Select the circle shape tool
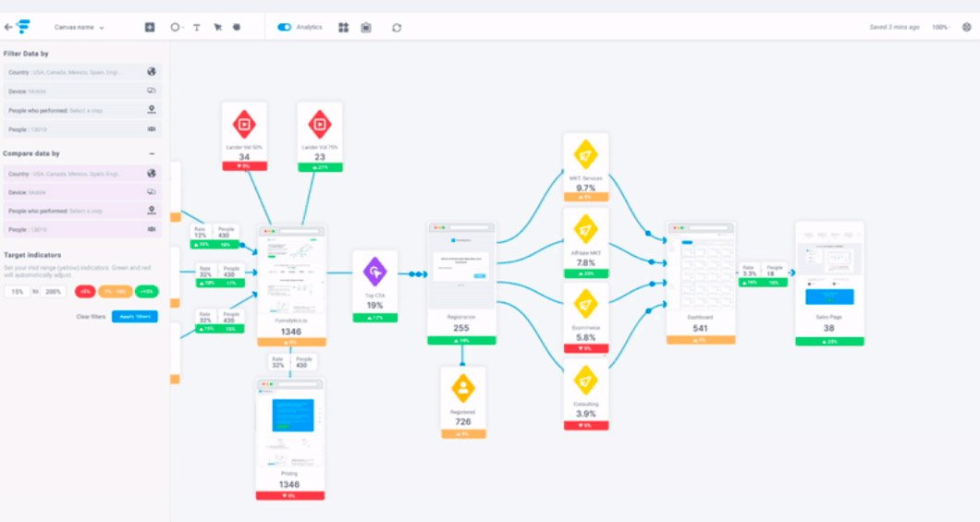 175,27
